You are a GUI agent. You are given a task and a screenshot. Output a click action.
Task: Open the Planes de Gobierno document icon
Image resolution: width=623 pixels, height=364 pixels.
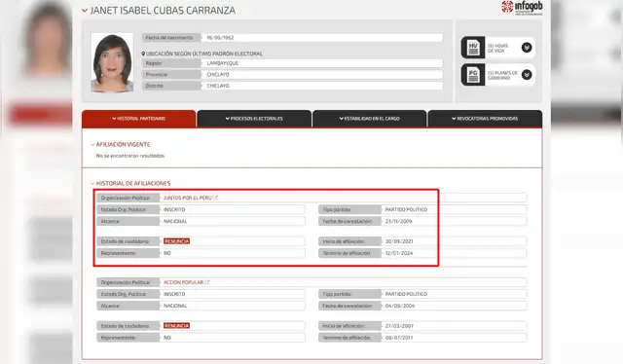tap(473, 75)
